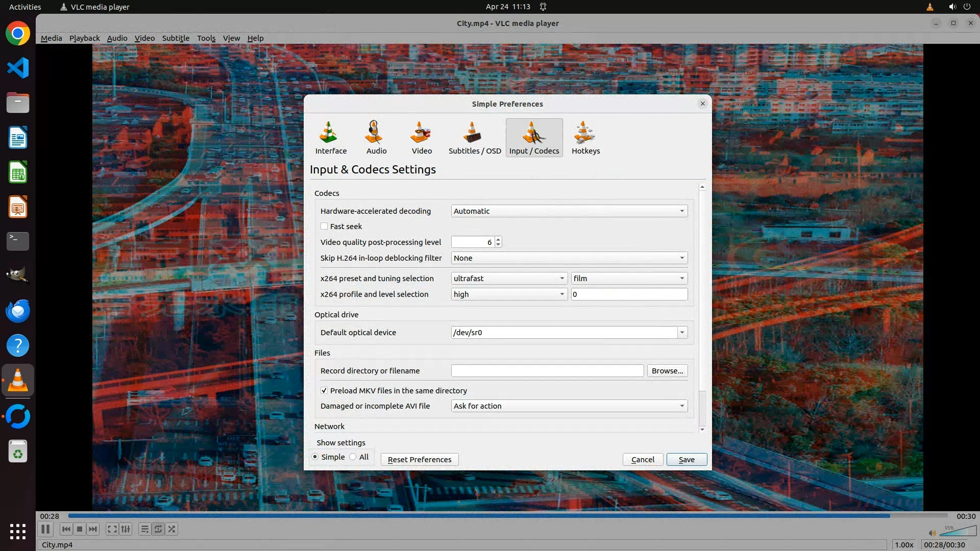Image resolution: width=980 pixels, height=551 pixels.
Task: Toggle the playlist view icon
Action: (145, 529)
